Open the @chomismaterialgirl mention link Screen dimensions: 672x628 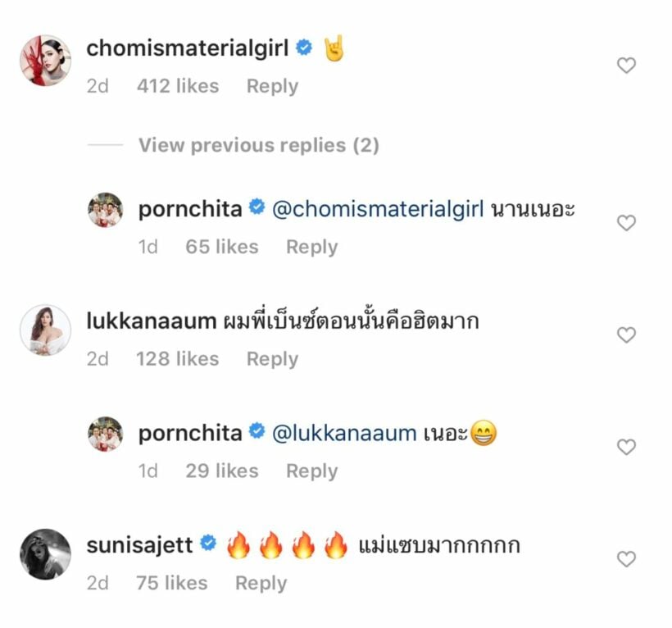pyautogui.click(x=377, y=209)
